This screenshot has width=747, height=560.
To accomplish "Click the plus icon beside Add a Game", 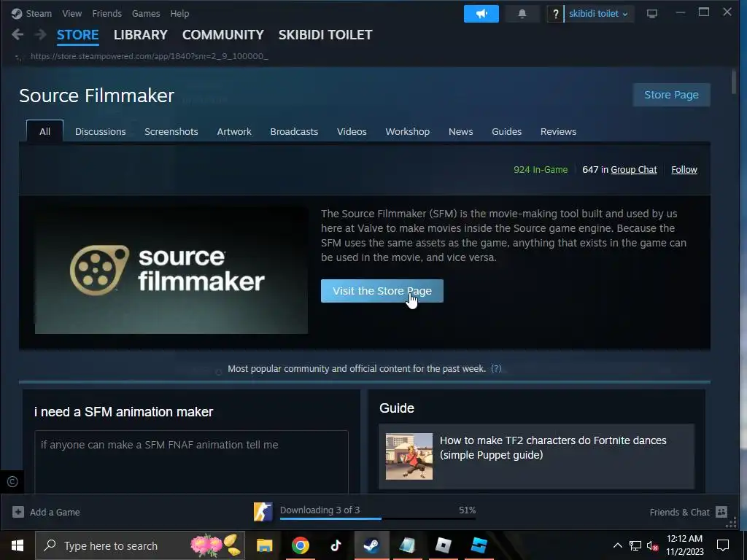I will tap(18, 512).
